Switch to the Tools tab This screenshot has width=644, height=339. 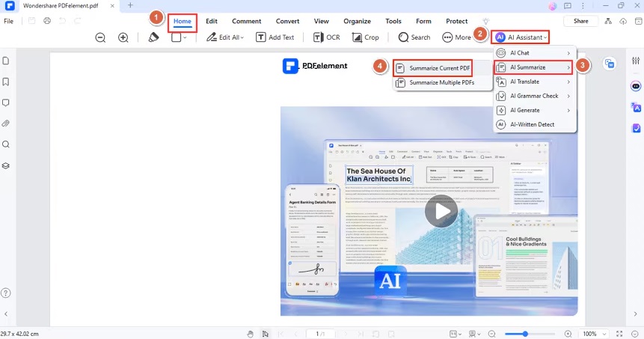point(393,22)
